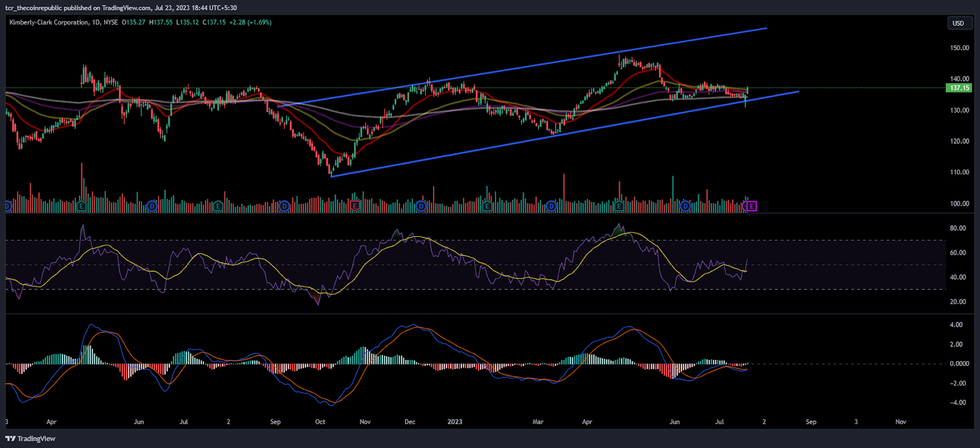The image size is (980, 448).
Task: Click the January 2023 earnings E marker
Action: click(487, 206)
